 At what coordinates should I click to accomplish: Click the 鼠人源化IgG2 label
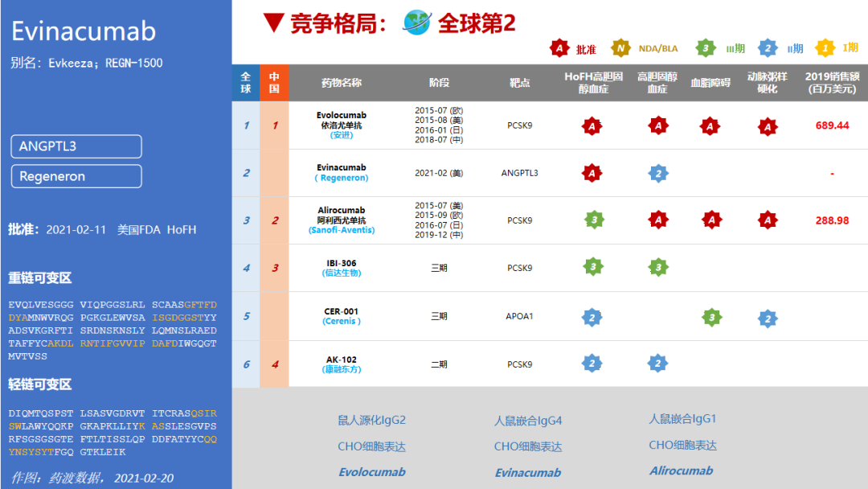point(372,420)
